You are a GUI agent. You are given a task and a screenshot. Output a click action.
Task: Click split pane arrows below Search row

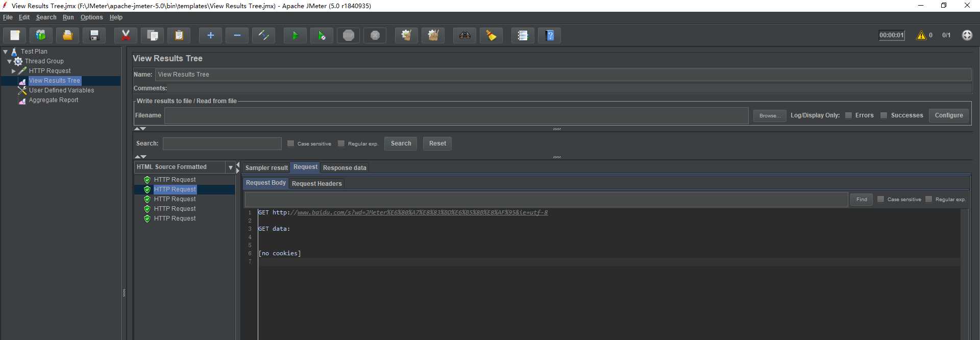pyautogui.click(x=140, y=156)
